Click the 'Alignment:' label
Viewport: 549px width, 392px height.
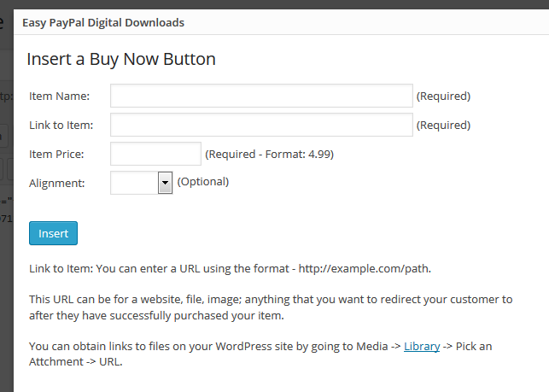click(x=57, y=182)
